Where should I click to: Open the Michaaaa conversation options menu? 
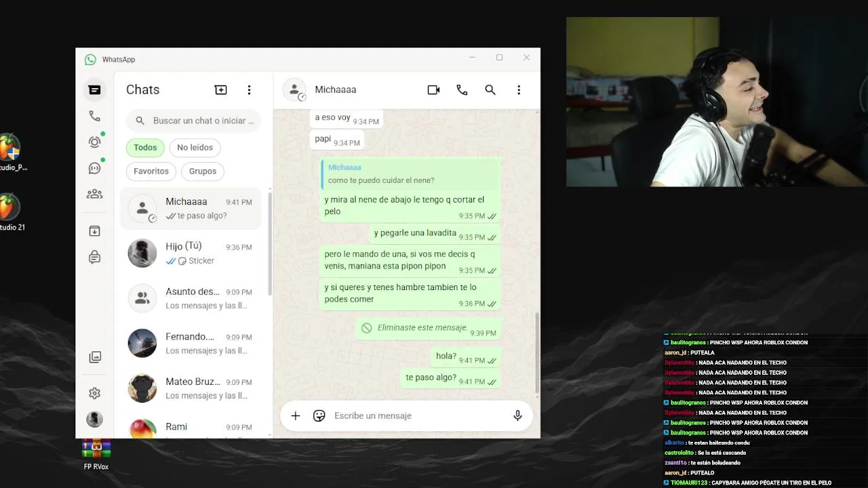[519, 89]
